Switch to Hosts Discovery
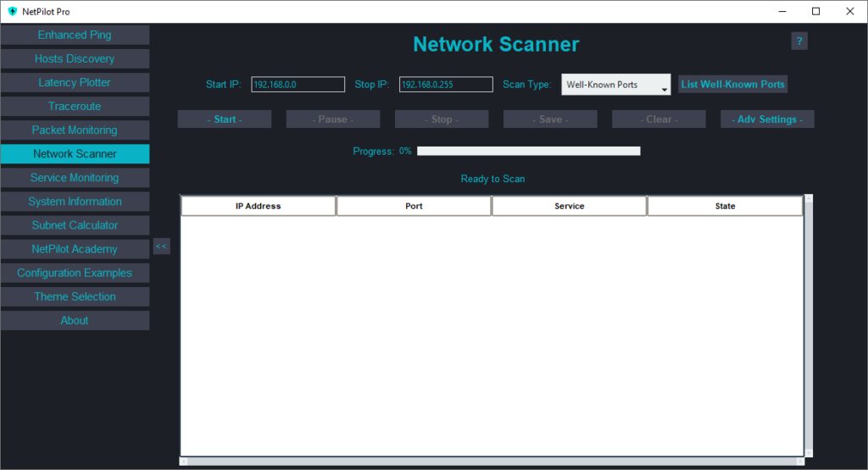This screenshot has height=470, width=868. 75,58
